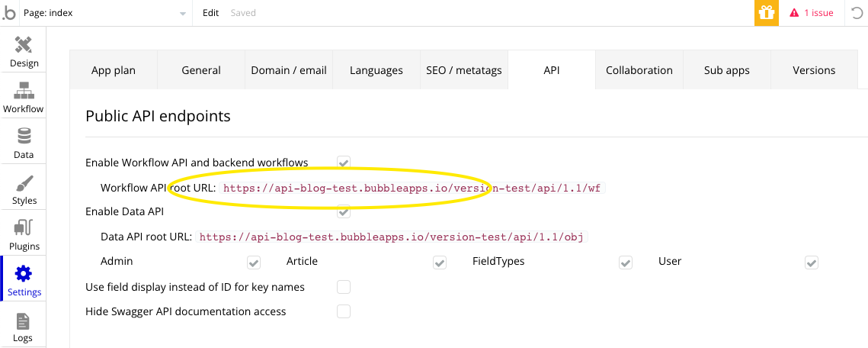Open the Page: index dropdown
This screenshot has height=348, width=868.
coord(105,13)
